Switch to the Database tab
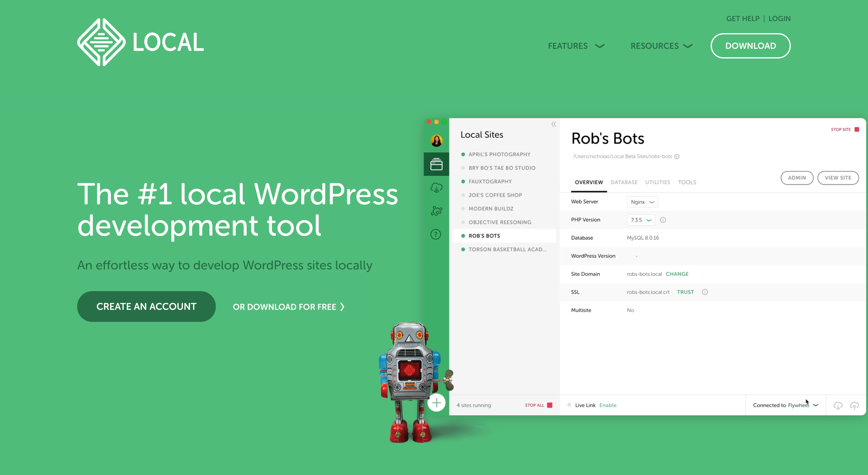868x475 pixels. (x=624, y=182)
